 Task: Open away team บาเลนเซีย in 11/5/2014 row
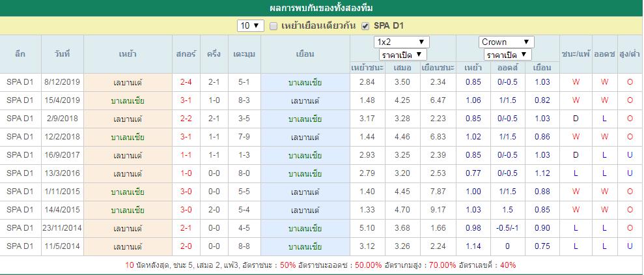[x=305, y=246]
